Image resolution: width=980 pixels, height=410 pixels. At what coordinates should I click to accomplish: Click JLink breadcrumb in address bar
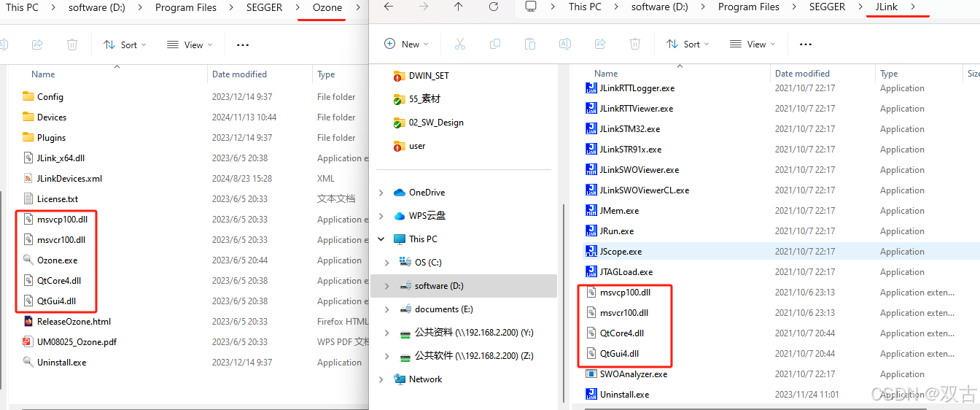(x=887, y=7)
